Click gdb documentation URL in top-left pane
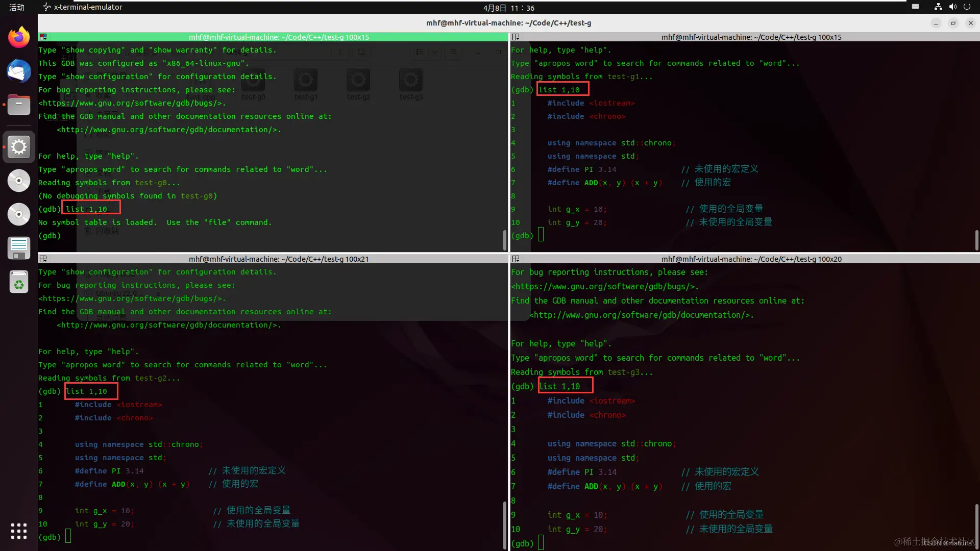 (168, 130)
